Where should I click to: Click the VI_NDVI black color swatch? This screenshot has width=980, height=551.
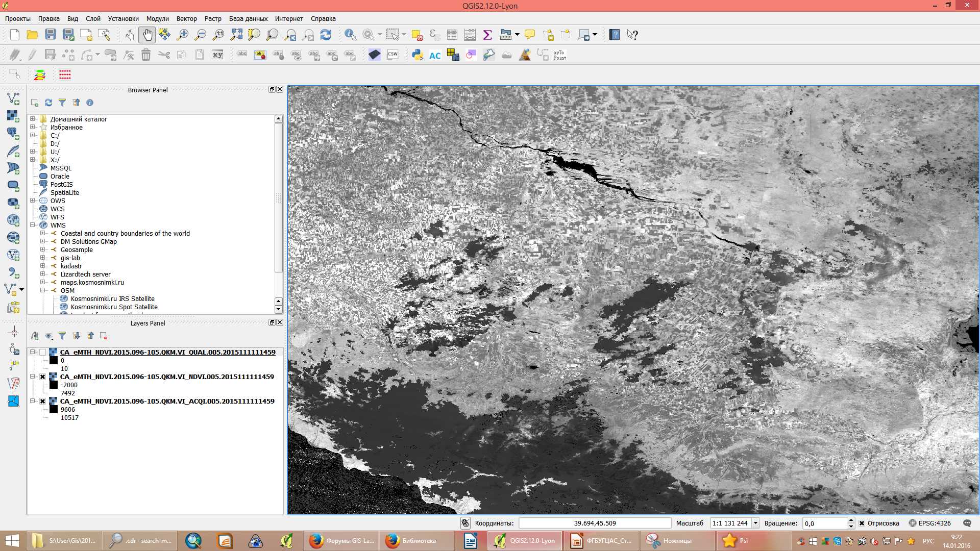pyautogui.click(x=54, y=385)
